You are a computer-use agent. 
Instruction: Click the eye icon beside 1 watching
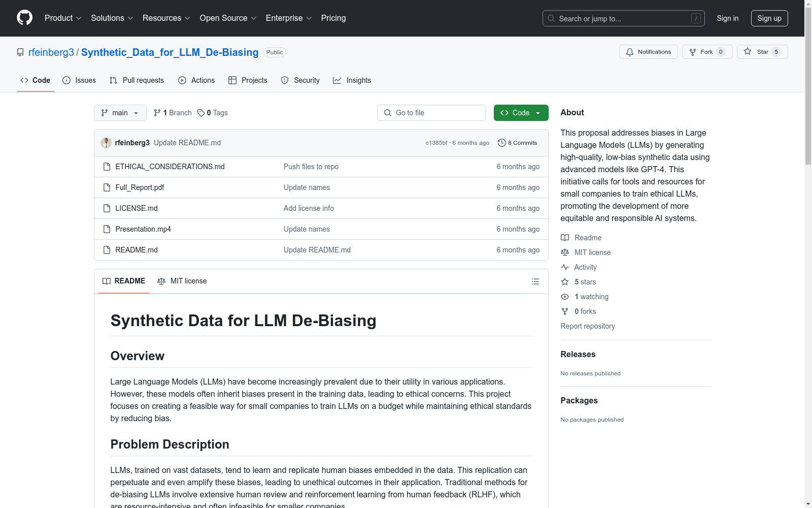565,297
